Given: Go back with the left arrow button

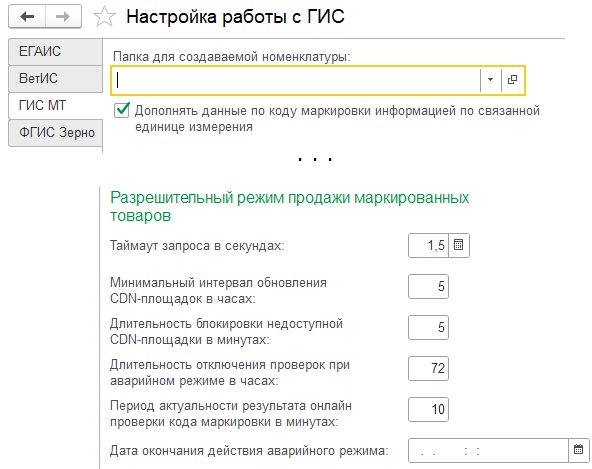Looking at the screenshot, I should pos(27,17).
